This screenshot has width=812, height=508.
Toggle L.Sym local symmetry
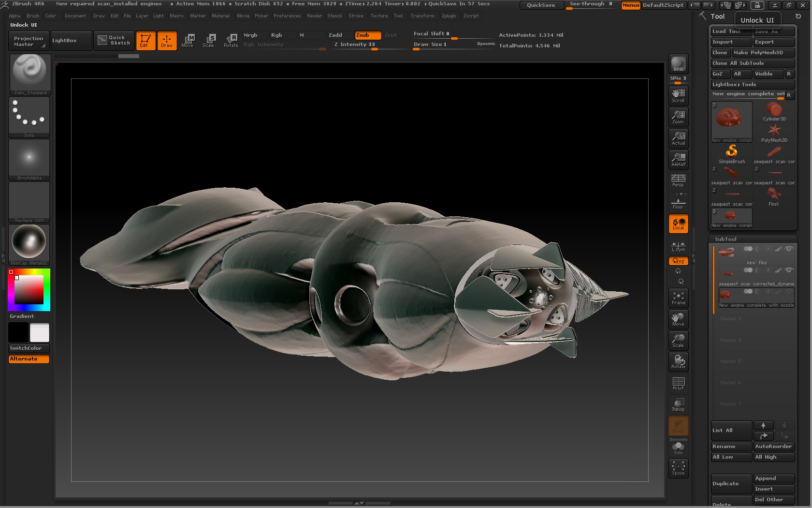coord(678,247)
